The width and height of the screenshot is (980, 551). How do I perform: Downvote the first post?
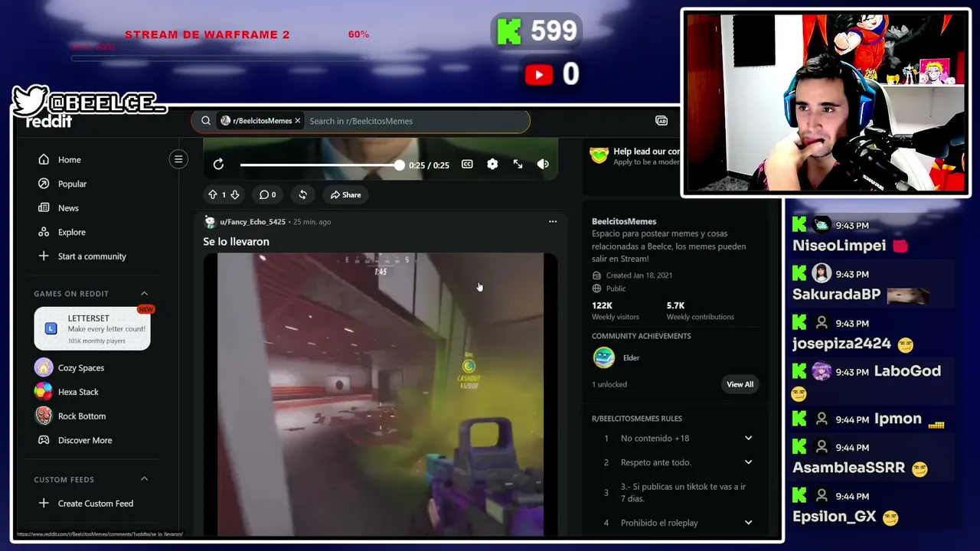235,195
